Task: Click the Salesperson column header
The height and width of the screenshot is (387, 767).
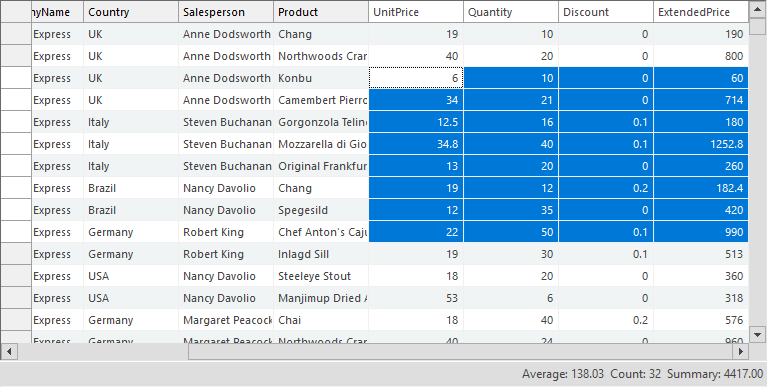Action: tap(226, 12)
